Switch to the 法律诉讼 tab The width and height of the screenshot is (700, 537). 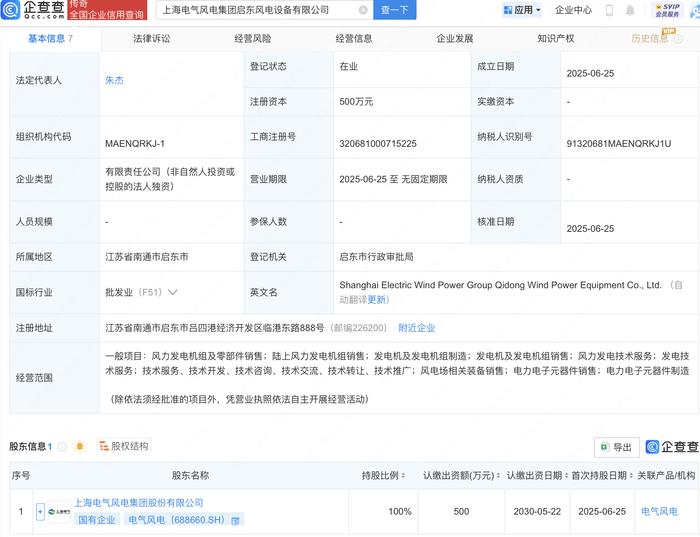pos(151,39)
